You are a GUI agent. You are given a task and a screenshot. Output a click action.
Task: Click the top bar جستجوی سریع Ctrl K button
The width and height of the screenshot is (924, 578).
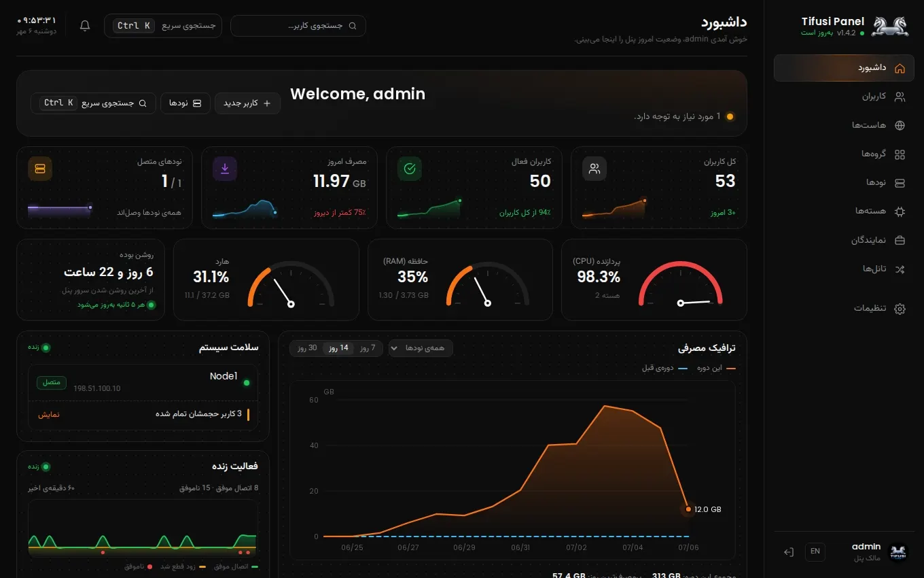tap(163, 26)
